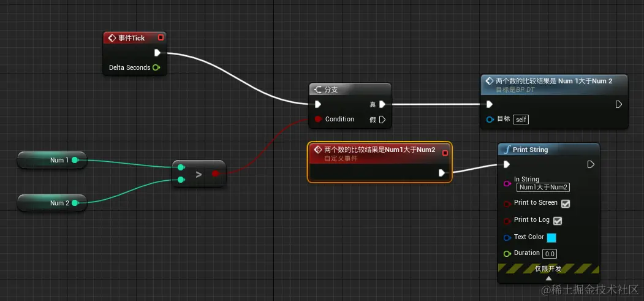Click the In String input pin
The image size is (644, 301).
pyautogui.click(x=507, y=183)
